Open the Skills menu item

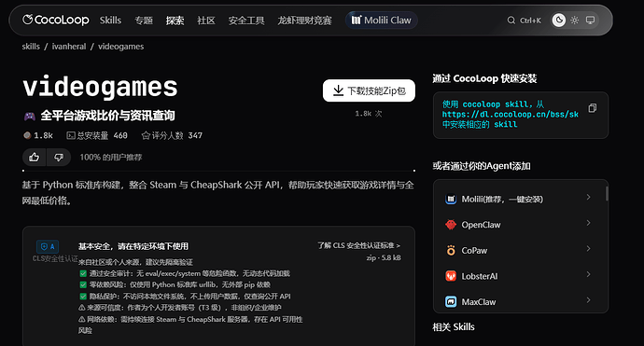click(x=110, y=21)
